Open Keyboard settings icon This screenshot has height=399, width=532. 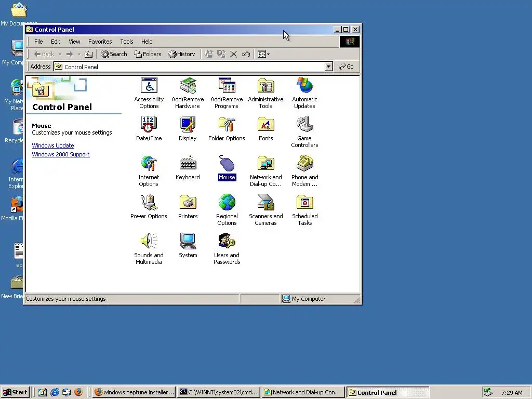(188, 168)
